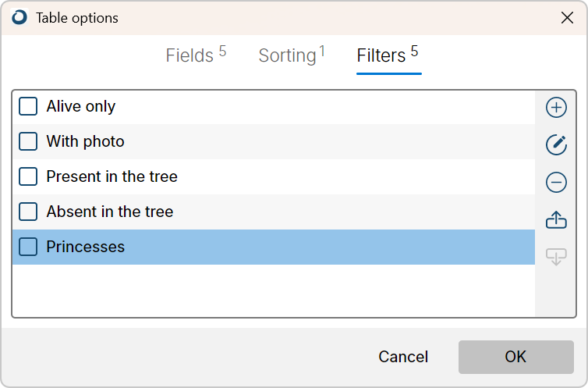Click the edit filter pencil icon
Viewport: 588px width, 388px height.
coord(556,145)
